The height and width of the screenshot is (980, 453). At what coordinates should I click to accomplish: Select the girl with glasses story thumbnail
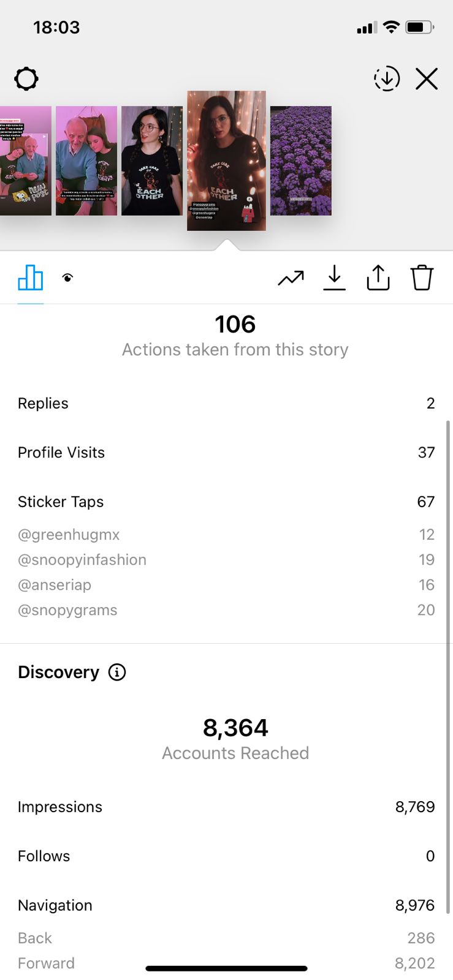tap(152, 160)
